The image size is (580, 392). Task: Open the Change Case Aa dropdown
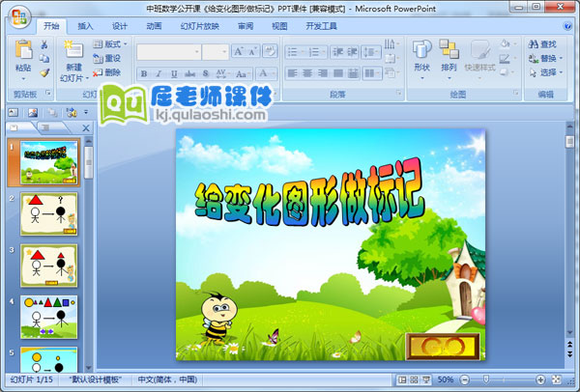coord(243,73)
